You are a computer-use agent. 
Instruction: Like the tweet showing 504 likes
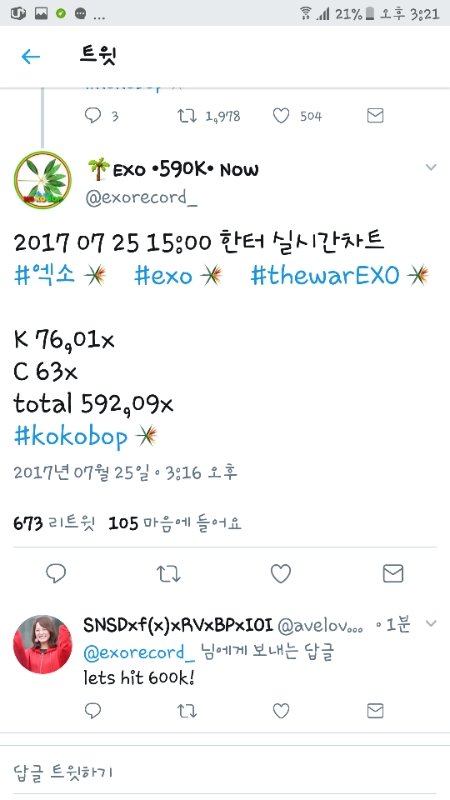(x=281, y=116)
